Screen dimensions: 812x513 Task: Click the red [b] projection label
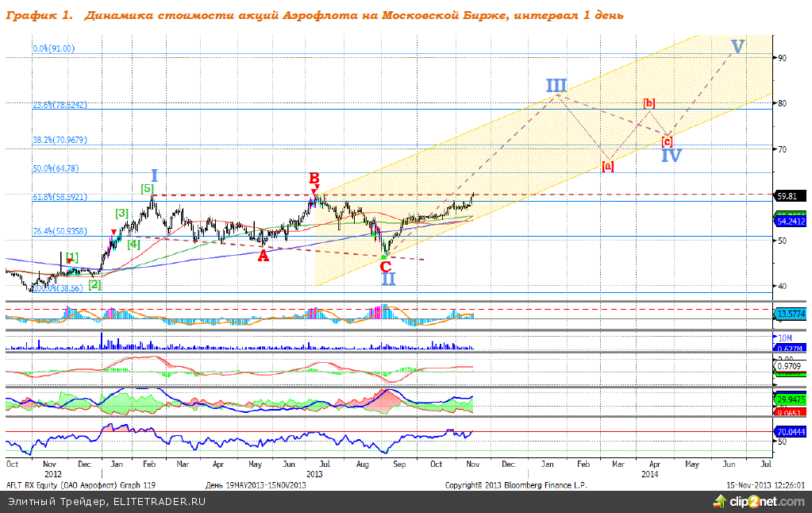click(x=648, y=103)
